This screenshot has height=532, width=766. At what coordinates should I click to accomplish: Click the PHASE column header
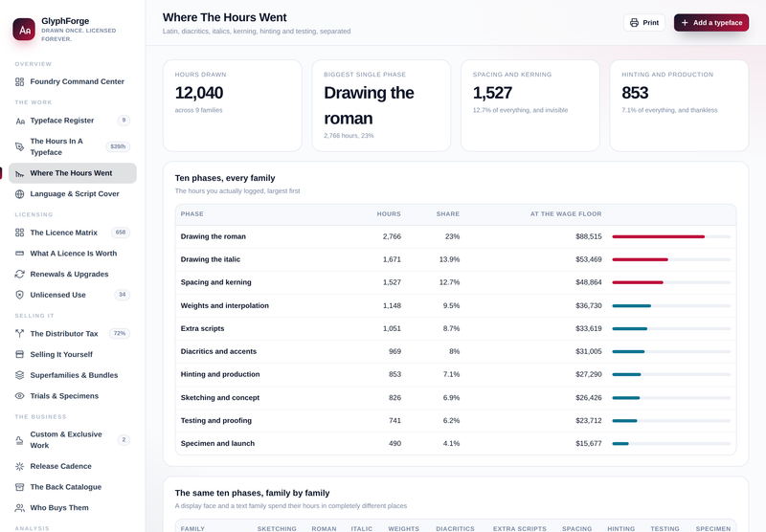(x=192, y=214)
